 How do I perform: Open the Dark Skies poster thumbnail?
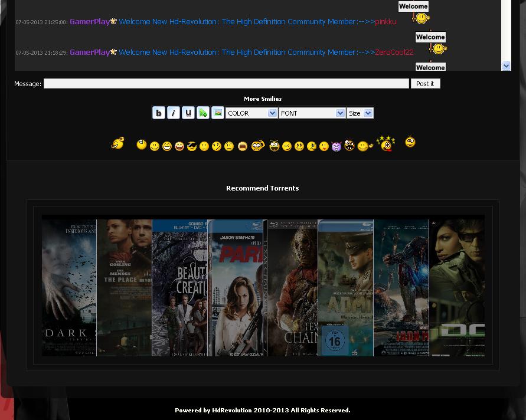coord(69,288)
